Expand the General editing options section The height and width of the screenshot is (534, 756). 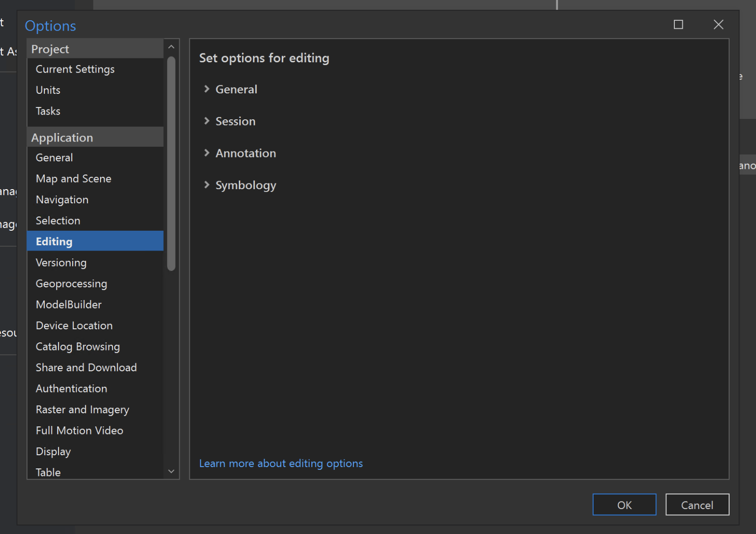[236, 89]
